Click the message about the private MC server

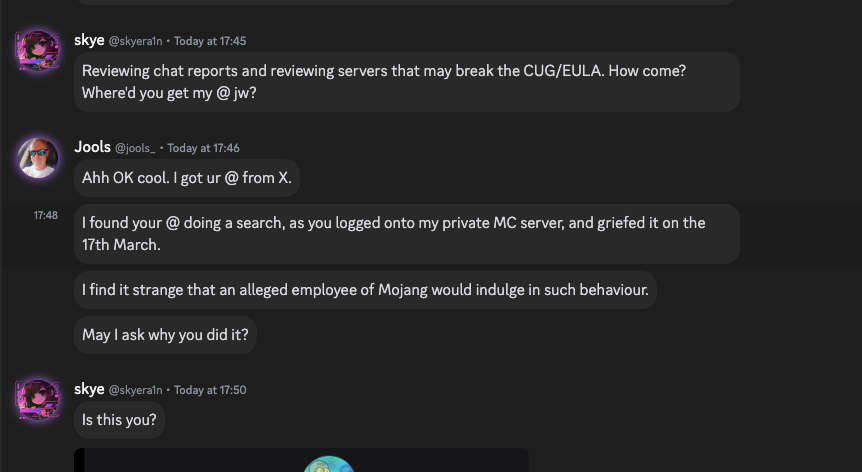[406, 233]
